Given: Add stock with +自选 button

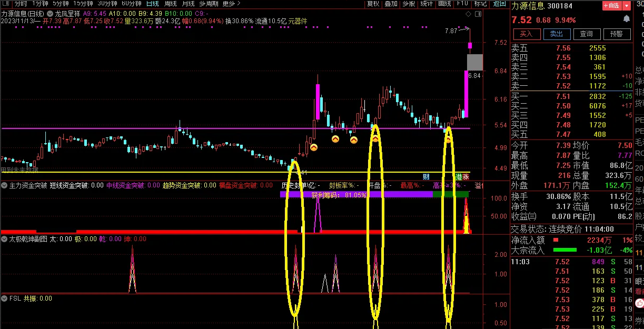Looking at the screenshot, I should point(610,6).
